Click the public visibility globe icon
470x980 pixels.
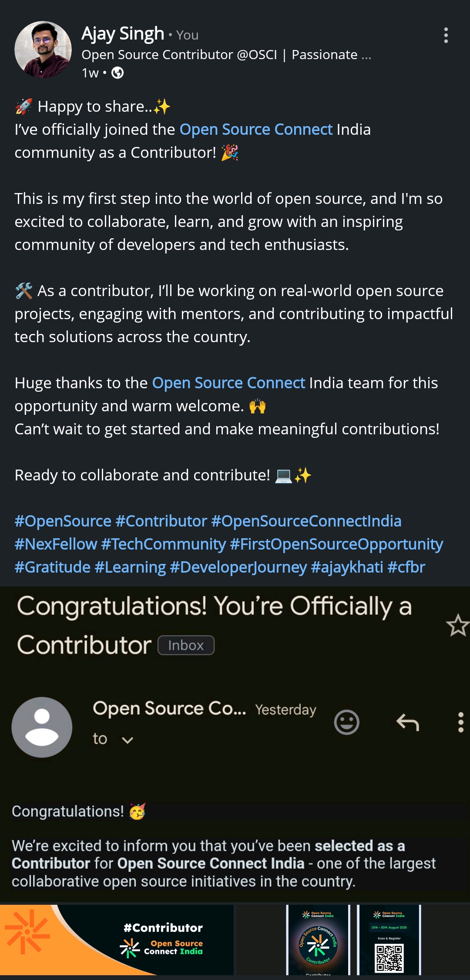click(117, 73)
